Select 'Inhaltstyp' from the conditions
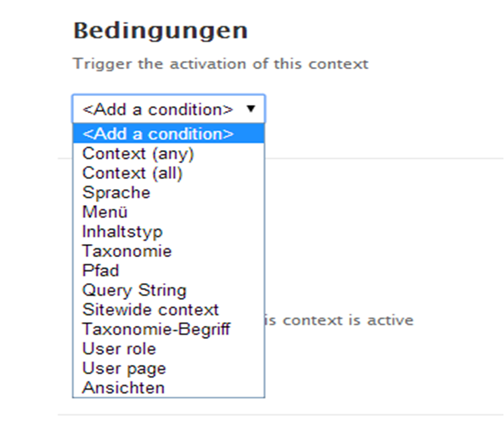This screenshot has width=504, height=422. click(123, 232)
